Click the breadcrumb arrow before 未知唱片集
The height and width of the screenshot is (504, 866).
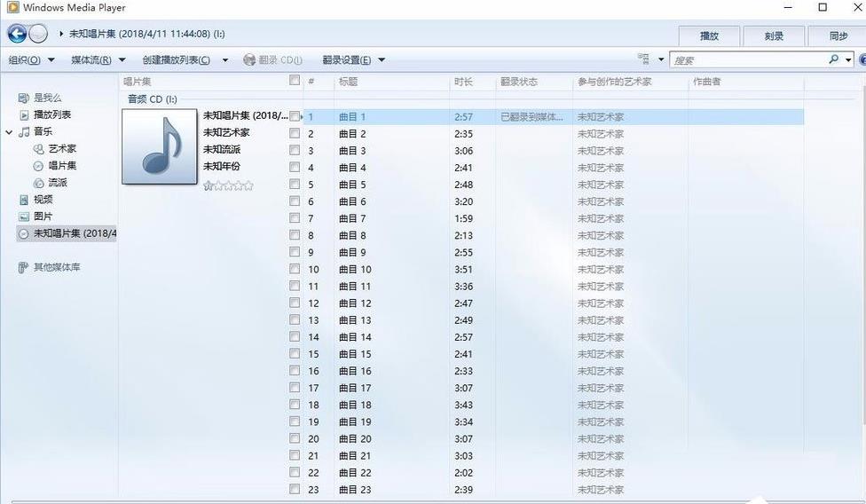[x=60, y=34]
